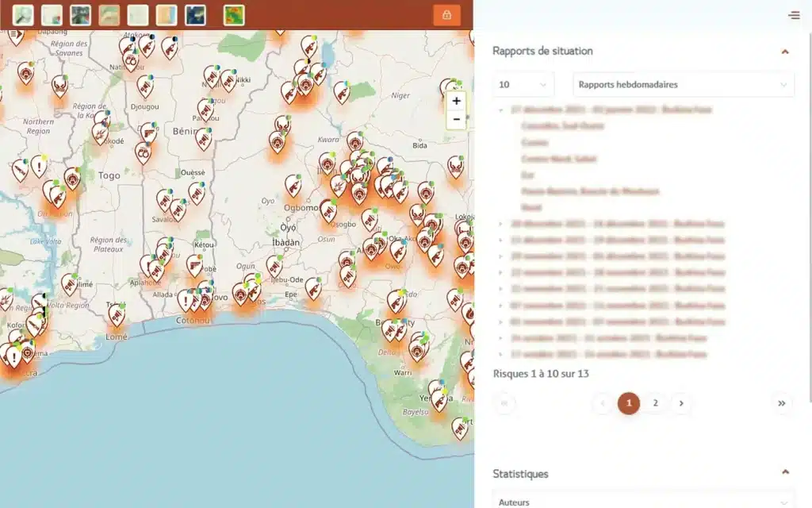Screen dimensions: 812x508
Task: Expand the 08 novembre 2021 report row
Action: 617,306
